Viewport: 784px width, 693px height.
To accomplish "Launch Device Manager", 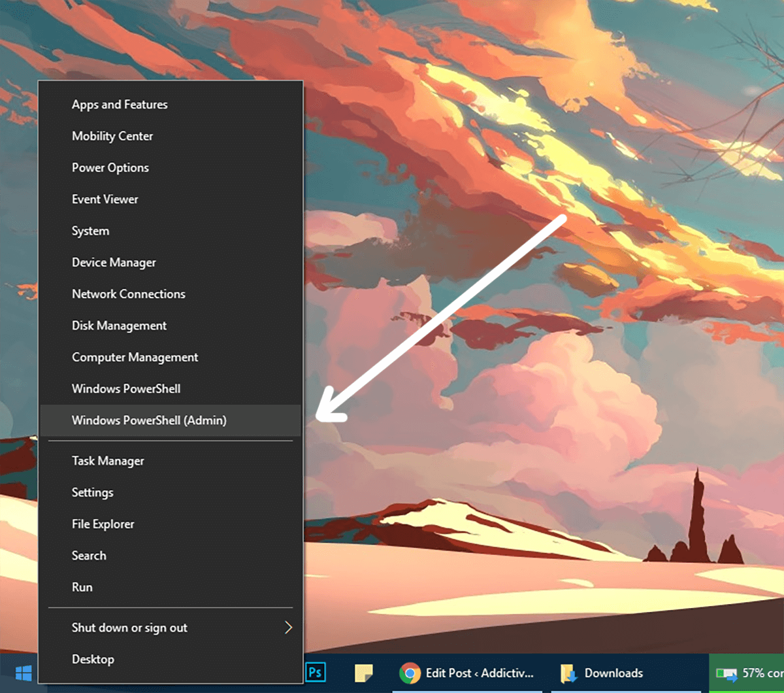I will 171,262.
